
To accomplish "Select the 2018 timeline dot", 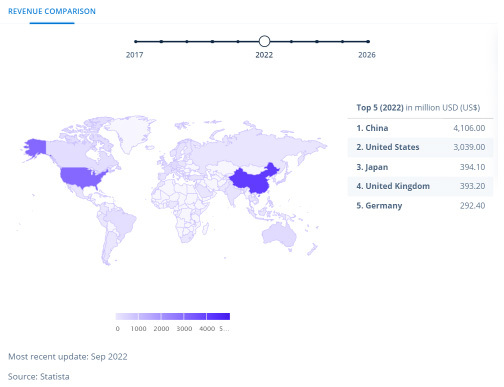I will [161, 42].
